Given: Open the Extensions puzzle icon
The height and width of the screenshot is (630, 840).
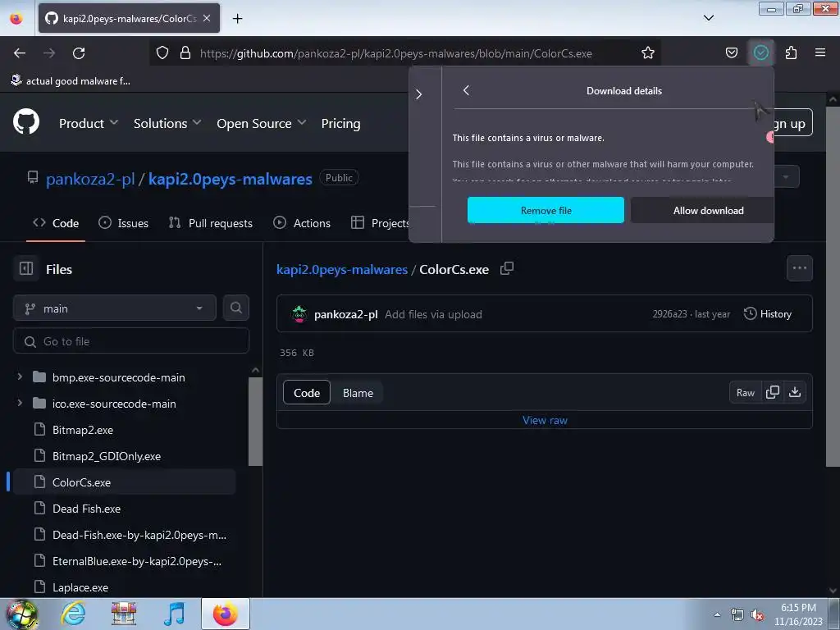Looking at the screenshot, I should pyautogui.click(x=791, y=52).
